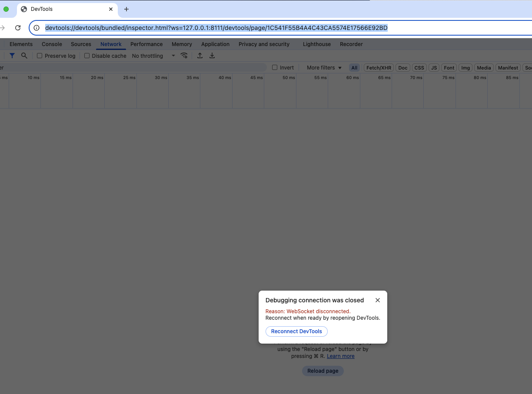Click the 85 ms timeline marker

pyautogui.click(x=512, y=78)
